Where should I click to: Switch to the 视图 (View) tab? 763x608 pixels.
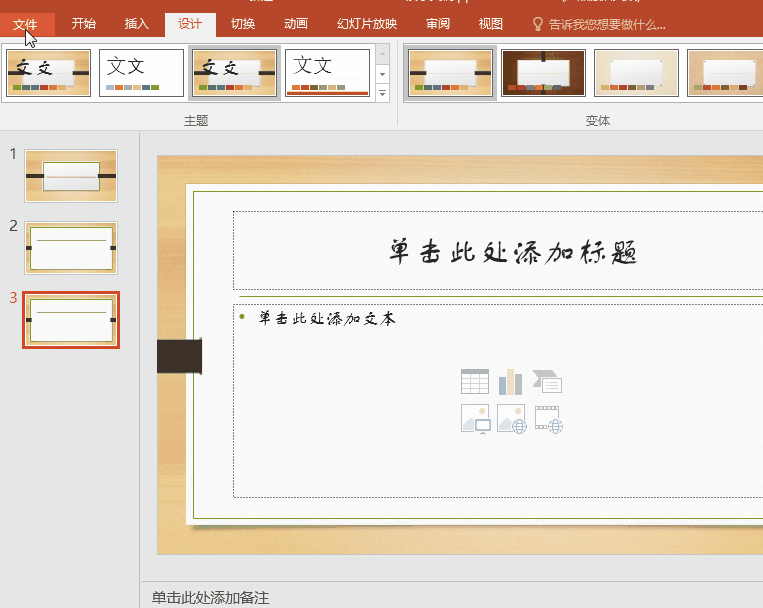(490, 24)
